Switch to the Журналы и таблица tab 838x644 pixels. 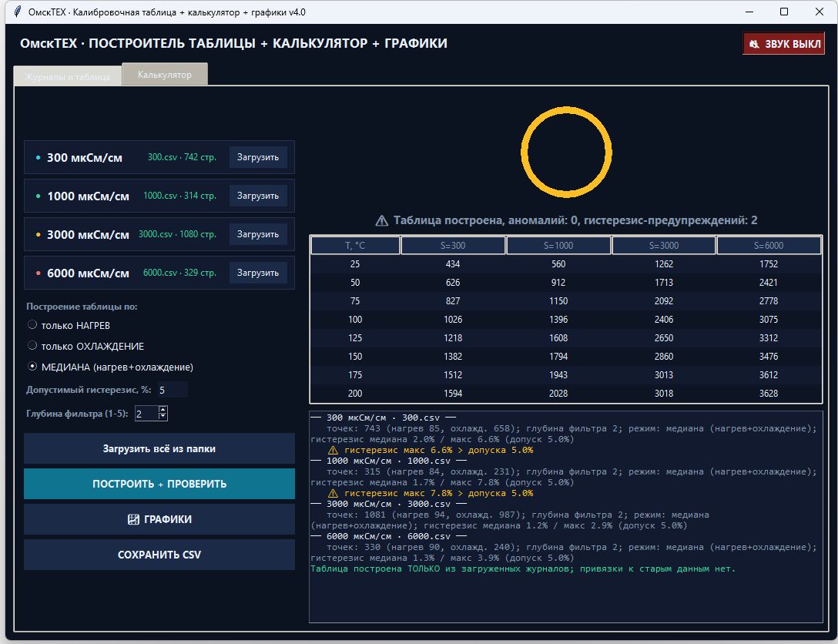pyautogui.click(x=67, y=76)
